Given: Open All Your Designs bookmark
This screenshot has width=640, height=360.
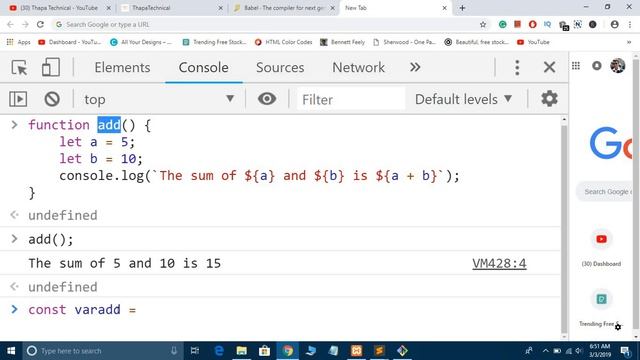Looking at the screenshot, I should click(x=141, y=42).
